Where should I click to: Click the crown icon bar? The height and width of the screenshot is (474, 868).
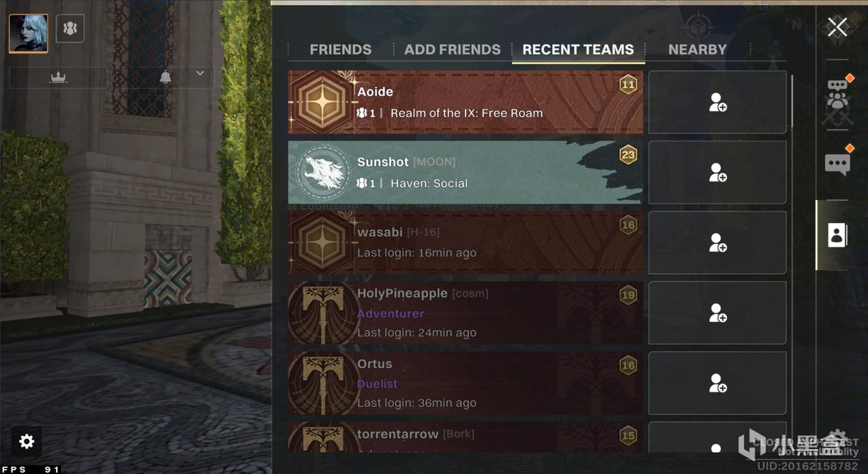[x=58, y=77]
